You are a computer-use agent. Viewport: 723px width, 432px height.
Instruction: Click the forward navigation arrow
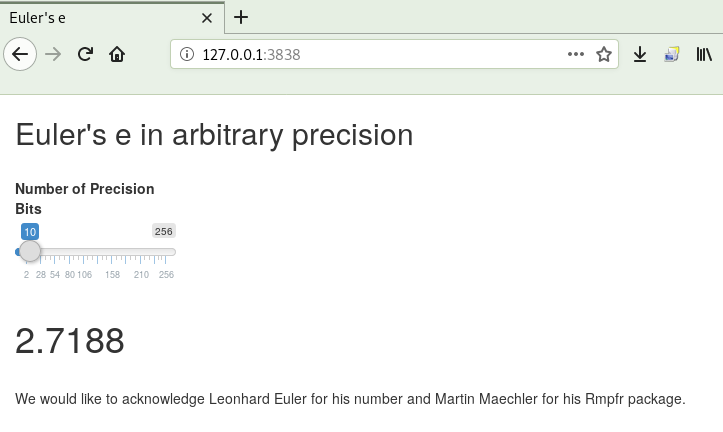53,54
